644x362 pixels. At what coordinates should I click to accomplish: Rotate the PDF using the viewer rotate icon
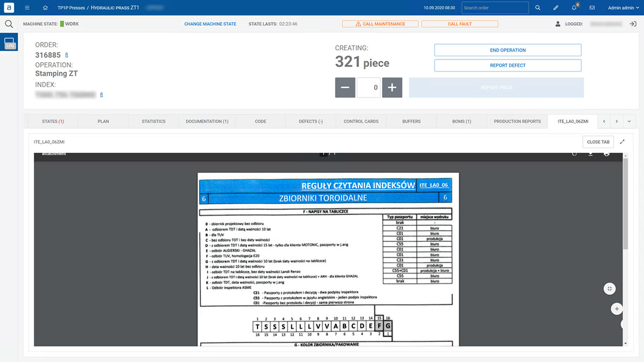coord(574,154)
